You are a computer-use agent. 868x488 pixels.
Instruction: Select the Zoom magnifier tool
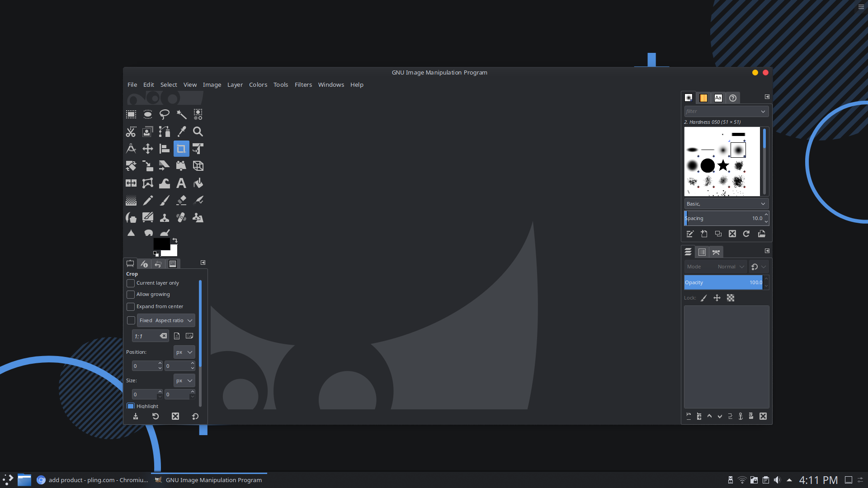point(198,131)
